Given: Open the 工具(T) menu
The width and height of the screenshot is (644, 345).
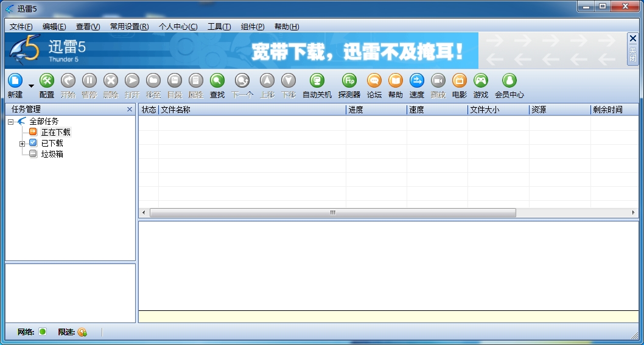Looking at the screenshot, I should pos(219,27).
